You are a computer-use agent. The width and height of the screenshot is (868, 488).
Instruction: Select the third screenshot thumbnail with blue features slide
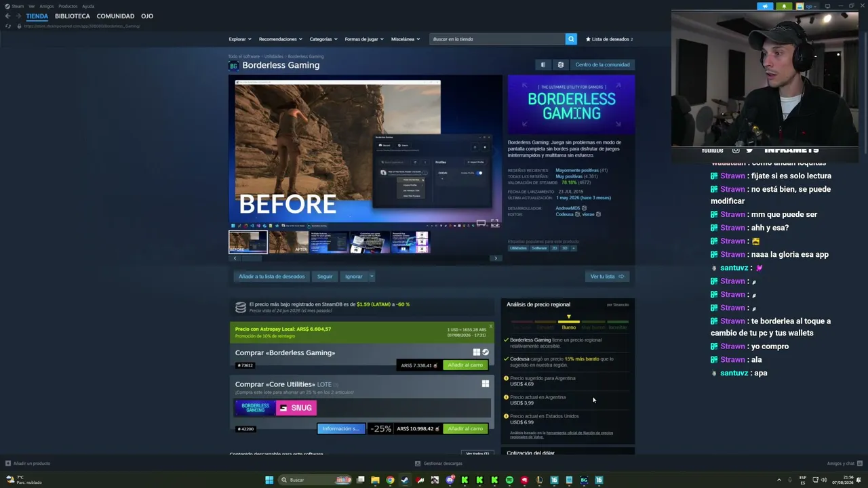pos(330,242)
